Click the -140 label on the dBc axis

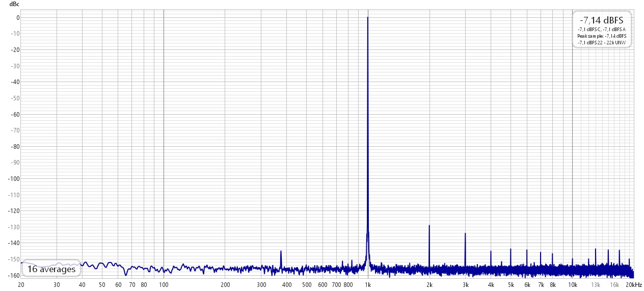pyautogui.click(x=14, y=243)
